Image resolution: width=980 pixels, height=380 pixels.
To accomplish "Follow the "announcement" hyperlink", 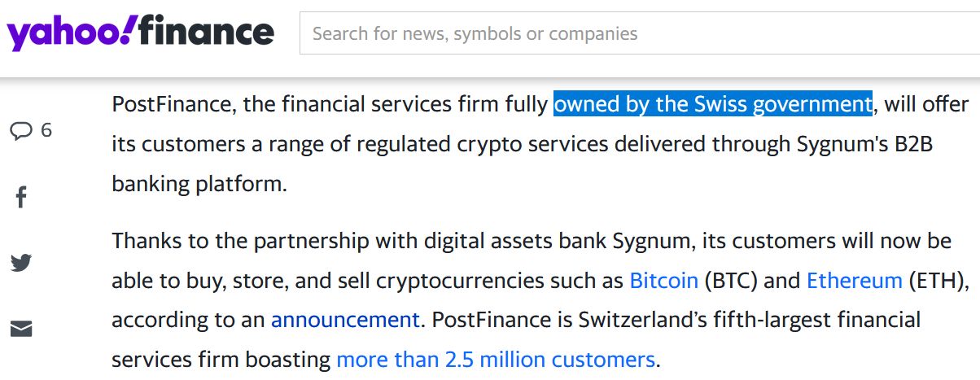I will pyautogui.click(x=345, y=320).
